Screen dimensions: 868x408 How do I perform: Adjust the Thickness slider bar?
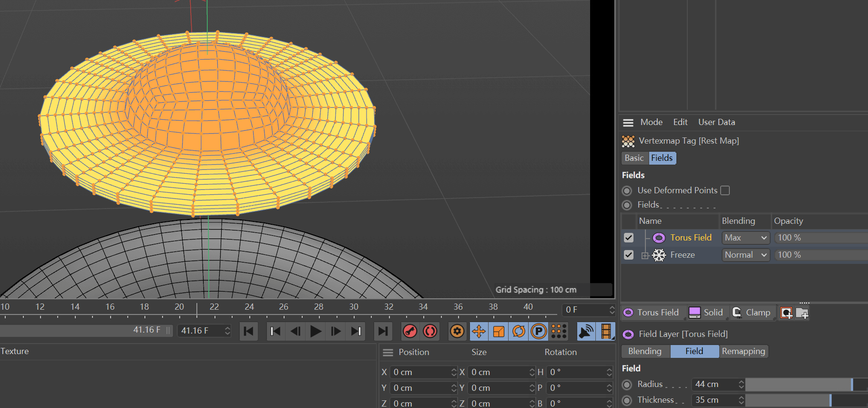click(807, 400)
